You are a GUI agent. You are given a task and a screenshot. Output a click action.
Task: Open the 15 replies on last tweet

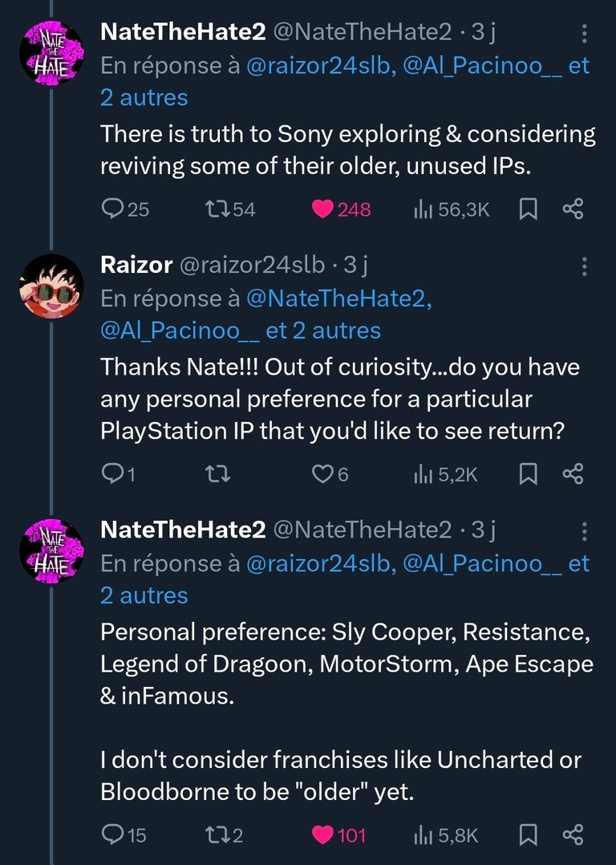(124, 835)
